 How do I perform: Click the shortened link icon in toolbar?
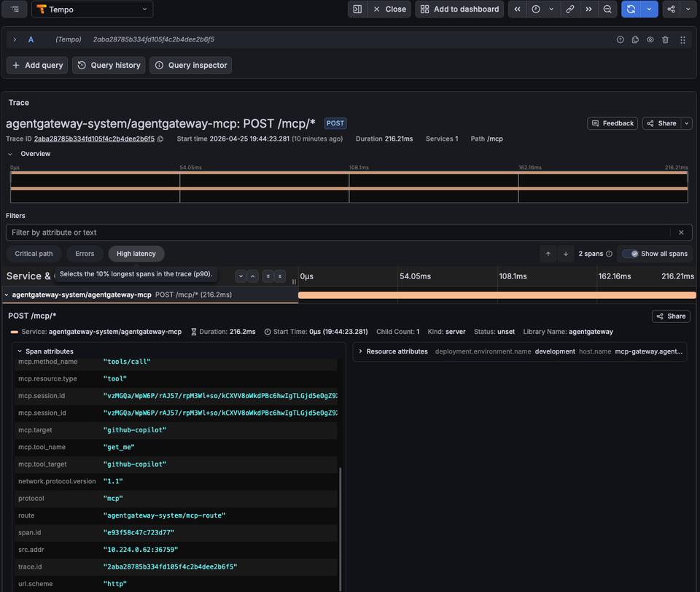click(570, 9)
